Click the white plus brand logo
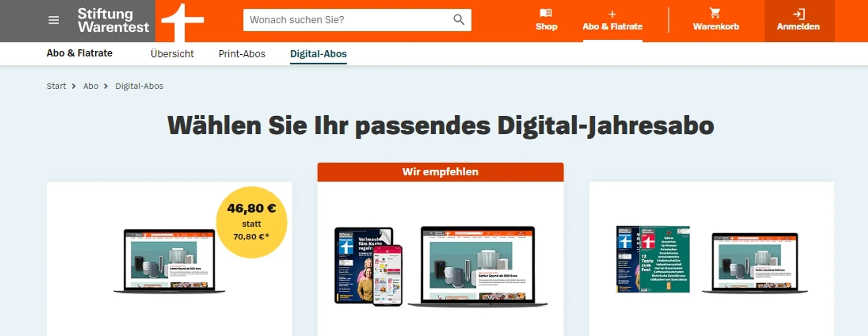The width and height of the screenshot is (868, 336). tap(182, 21)
